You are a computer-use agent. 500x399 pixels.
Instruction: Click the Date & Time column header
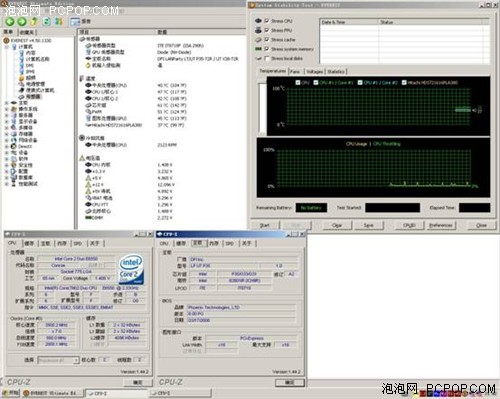click(349, 22)
